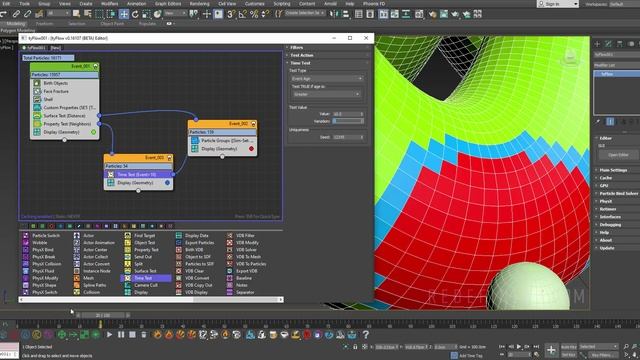Viewport: 640px width, 360px height.
Task: Pick the Particle Switch operator
Action: pyautogui.click(x=42, y=236)
